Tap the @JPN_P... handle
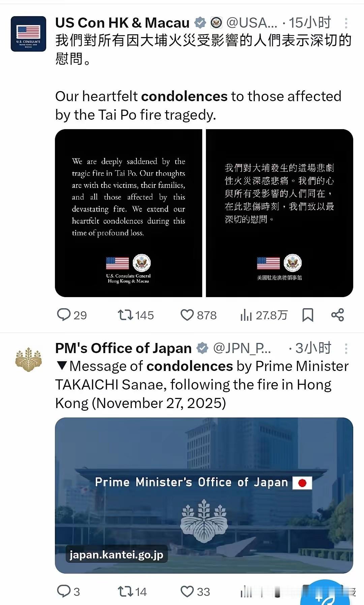The height and width of the screenshot is (605, 364). 242,348
